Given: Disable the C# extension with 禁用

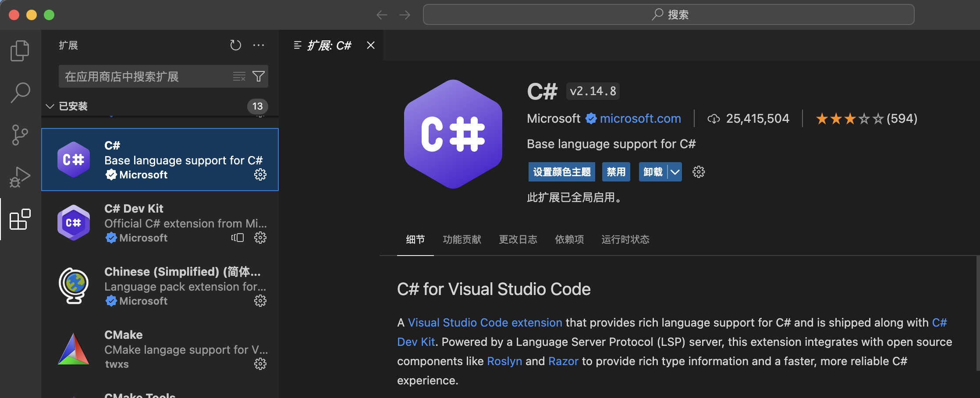Looking at the screenshot, I should (616, 172).
